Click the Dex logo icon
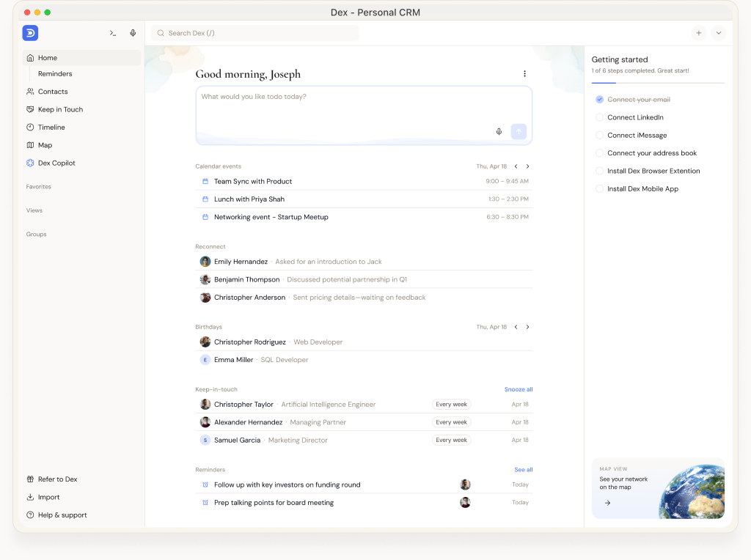 coord(30,33)
